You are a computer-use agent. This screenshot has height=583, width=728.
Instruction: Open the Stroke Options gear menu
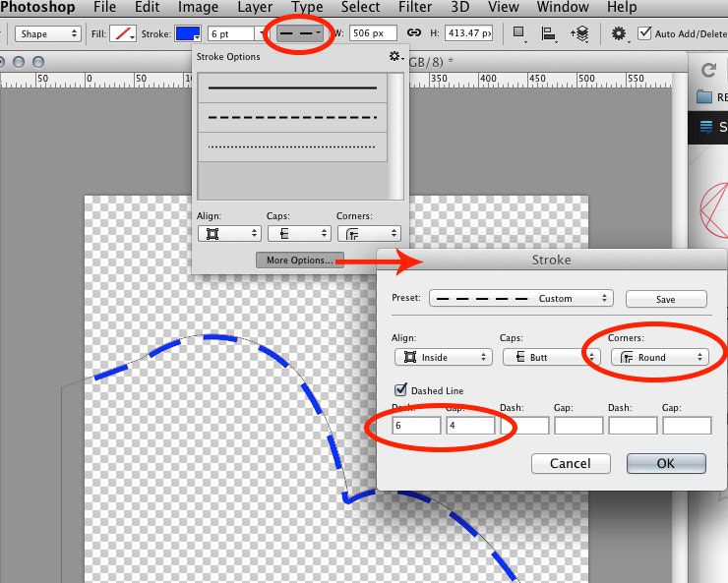tap(396, 57)
